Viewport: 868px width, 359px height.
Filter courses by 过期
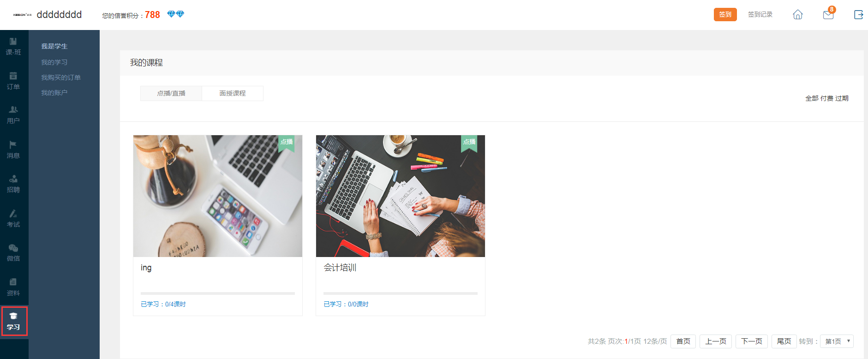click(842, 98)
